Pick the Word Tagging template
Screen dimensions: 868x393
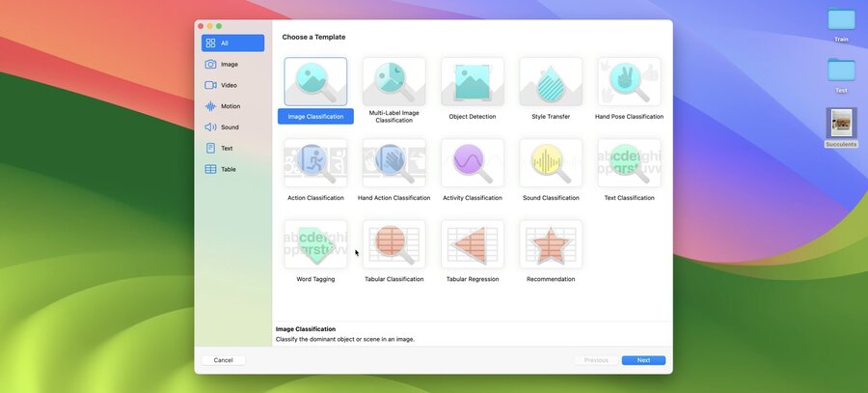pyautogui.click(x=315, y=244)
